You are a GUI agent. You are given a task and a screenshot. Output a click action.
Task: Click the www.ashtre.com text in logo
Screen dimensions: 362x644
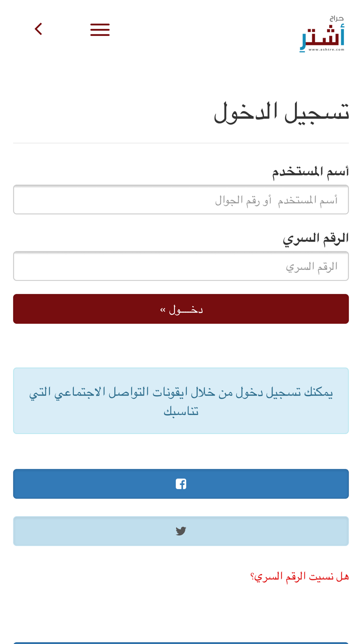click(x=327, y=50)
